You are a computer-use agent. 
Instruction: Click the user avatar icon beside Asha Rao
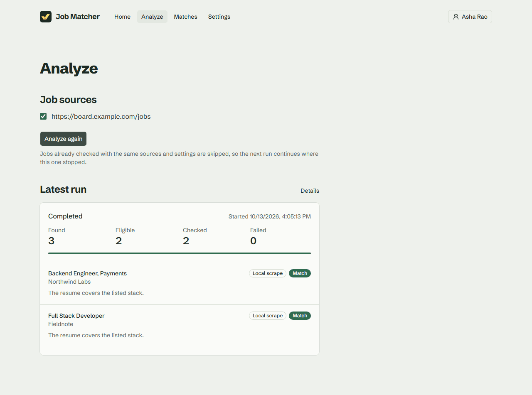pyautogui.click(x=456, y=17)
